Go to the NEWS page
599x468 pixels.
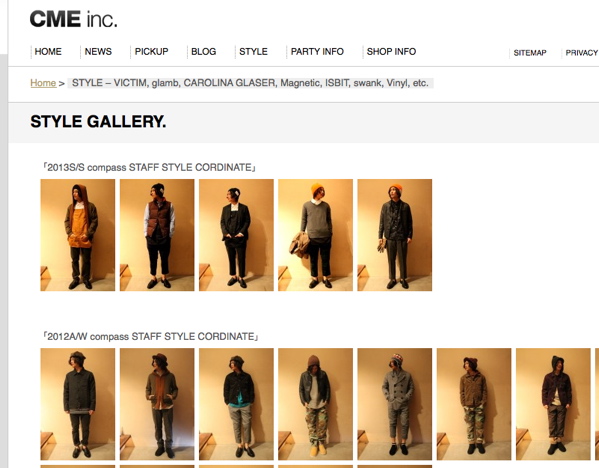(x=98, y=52)
